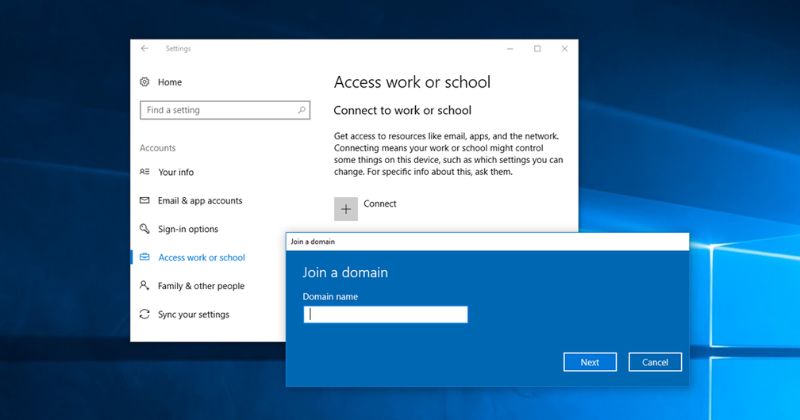This screenshot has height=420, width=800.
Task: Go to Home in Settings sidebar
Action: pyautogui.click(x=169, y=82)
